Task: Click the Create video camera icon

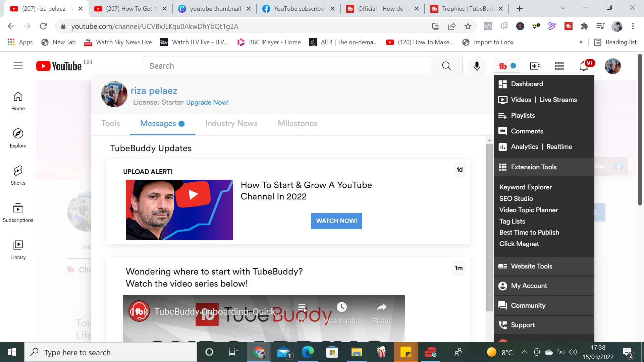Action: pos(535,66)
